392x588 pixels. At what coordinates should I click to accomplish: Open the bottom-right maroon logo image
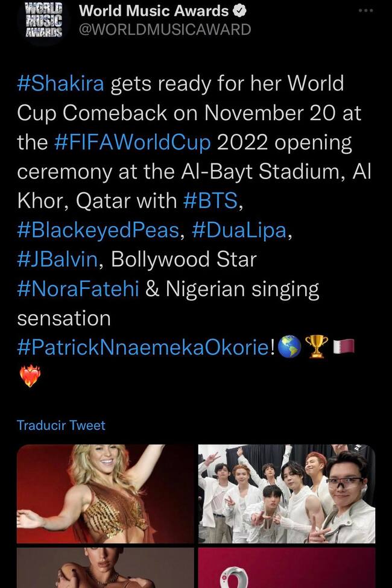click(x=286, y=568)
